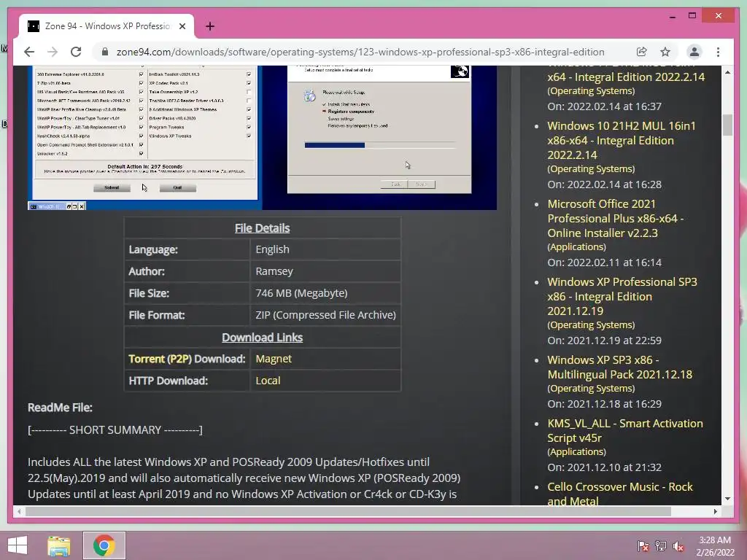Viewport: 747px width, 560px height.
Task: Click (Applications) under KMS_VL_ALL
Action: pyautogui.click(x=577, y=452)
